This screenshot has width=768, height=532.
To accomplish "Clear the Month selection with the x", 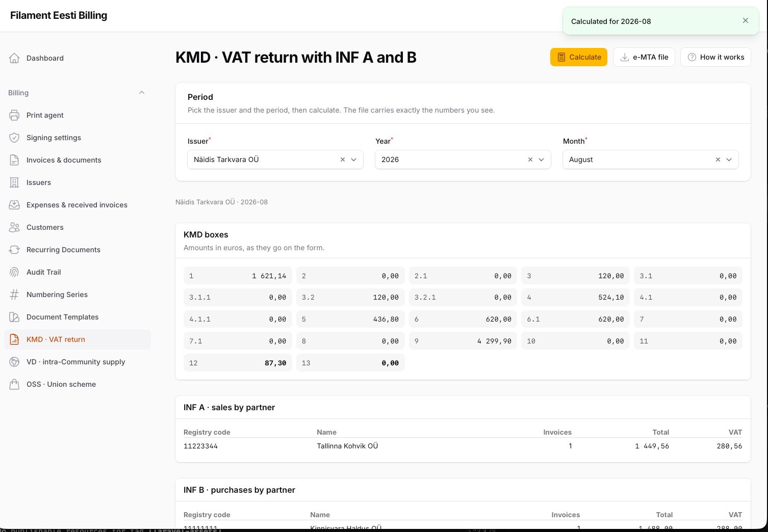I will click(718, 159).
